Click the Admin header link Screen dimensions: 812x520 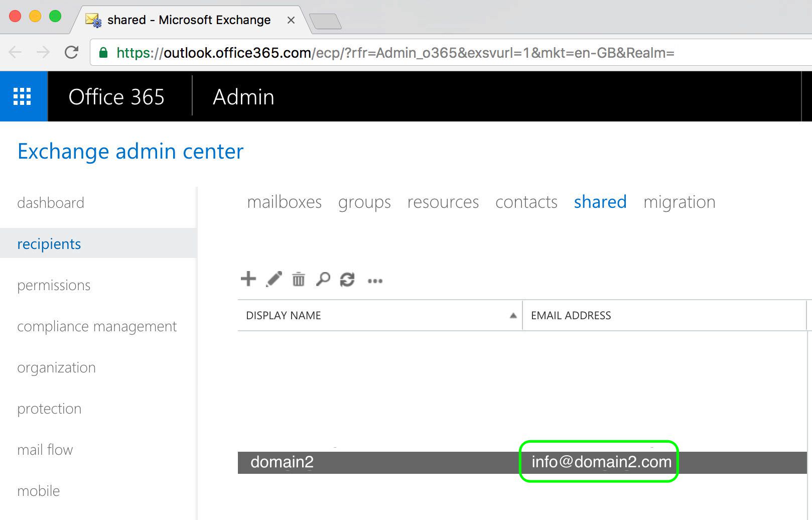pyautogui.click(x=243, y=97)
